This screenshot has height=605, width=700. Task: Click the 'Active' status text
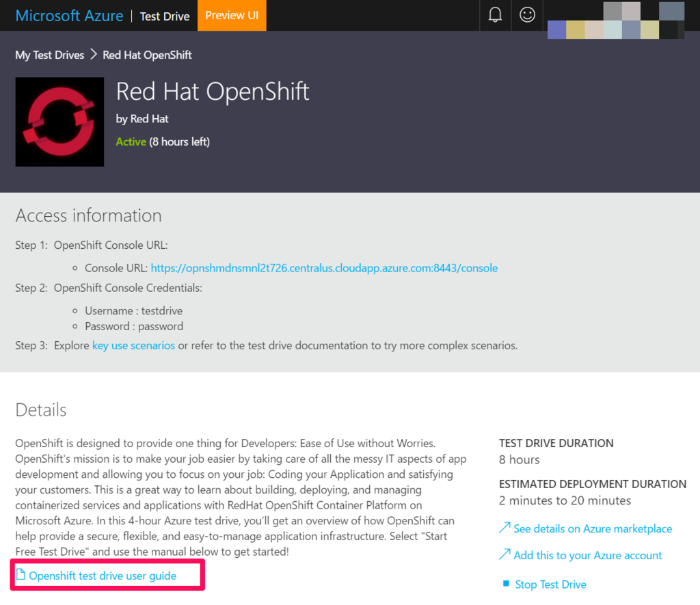tap(131, 142)
